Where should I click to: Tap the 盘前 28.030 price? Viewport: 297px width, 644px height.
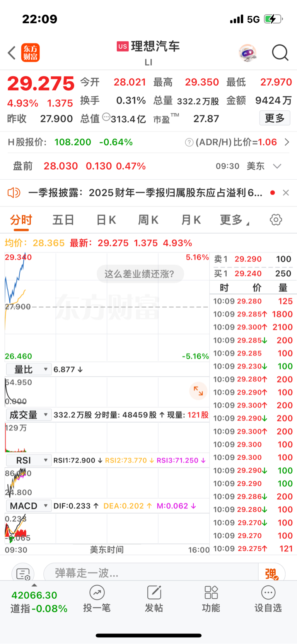coord(61,166)
